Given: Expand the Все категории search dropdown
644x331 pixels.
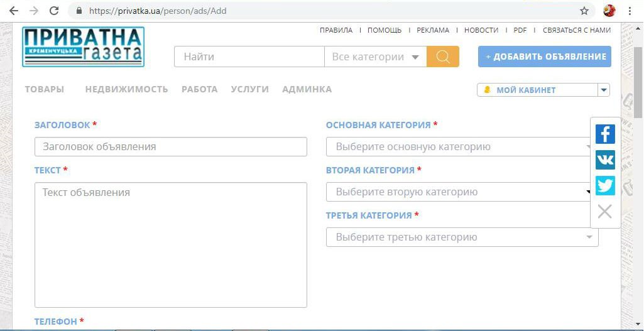Looking at the screenshot, I should tap(375, 57).
